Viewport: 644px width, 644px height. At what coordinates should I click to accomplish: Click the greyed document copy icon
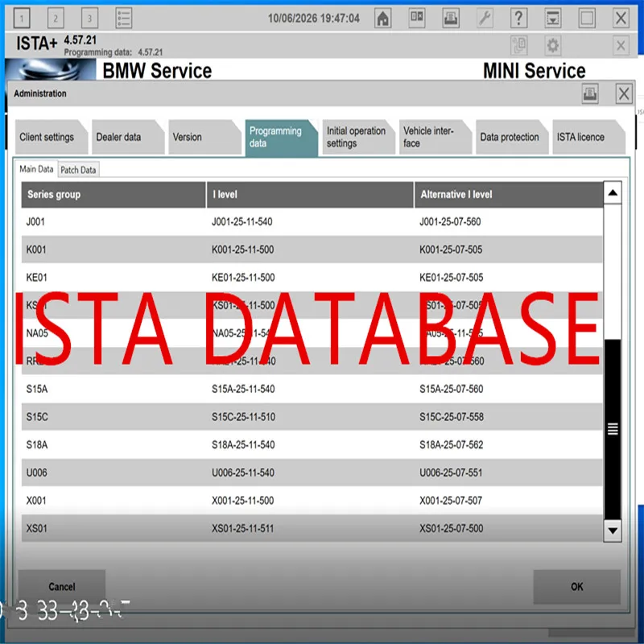(518, 45)
